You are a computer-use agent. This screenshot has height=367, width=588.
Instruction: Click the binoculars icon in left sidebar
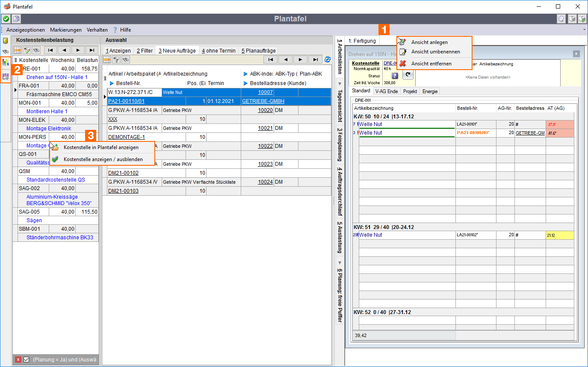pyautogui.click(x=6, y=51)
